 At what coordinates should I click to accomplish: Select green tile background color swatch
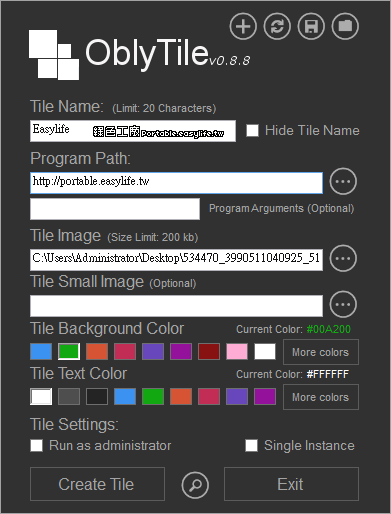click(69, 352)
